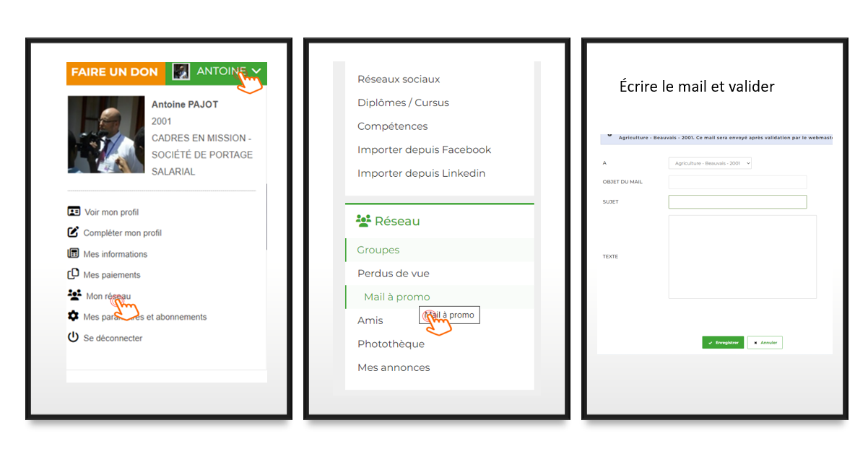Click the Importer depuis Linkedin link
Screen dimensions: 868x467
pos(421,173)
